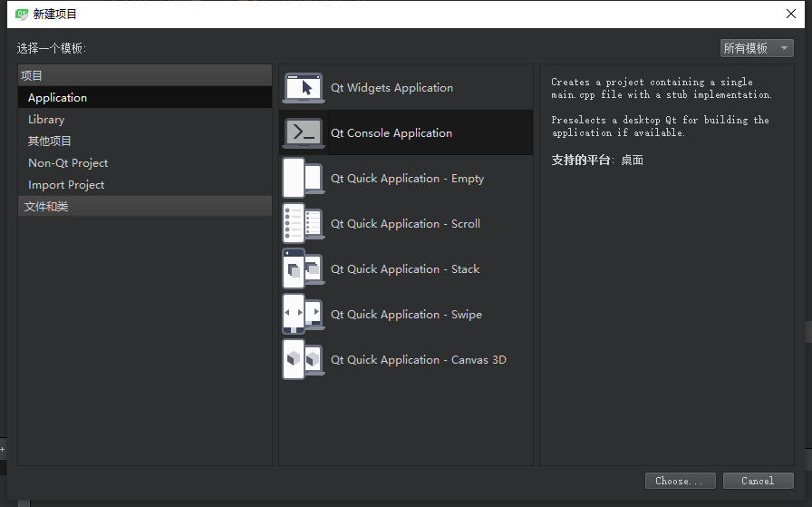812x507 pixels.
Task: Choose Qt Quick Application - Stack text
Action: pos(405,269)
